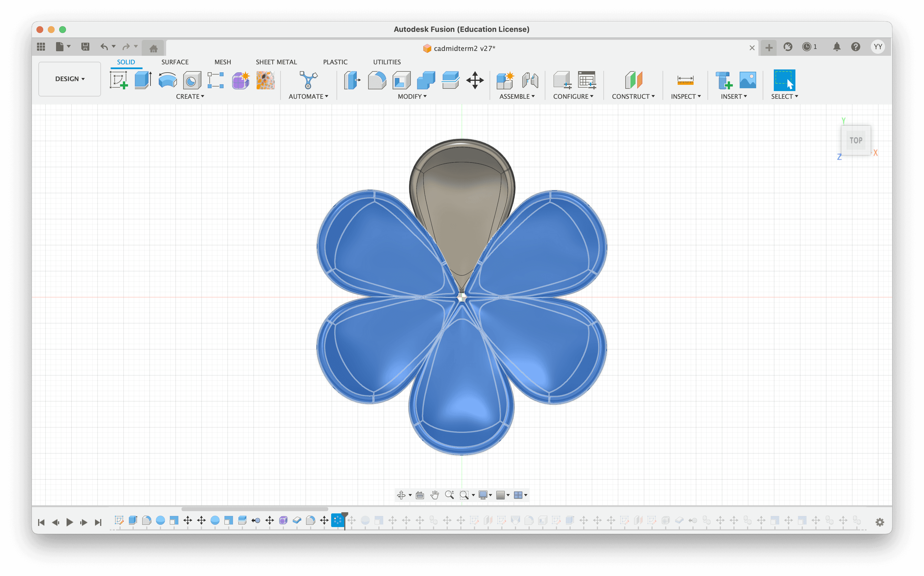
Task: Expand the DESIGN workspace dropdown
Action: click(70, 79)
